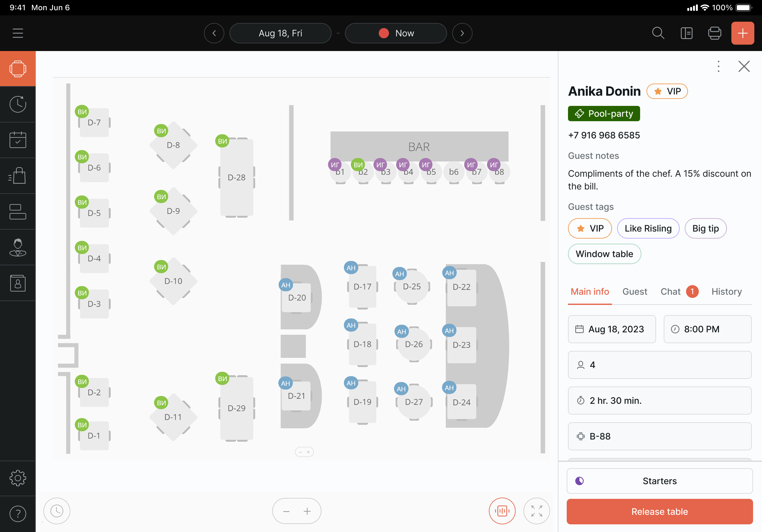
Task: Open the Aug 18, Fri date picker
Action: (280, 33)
